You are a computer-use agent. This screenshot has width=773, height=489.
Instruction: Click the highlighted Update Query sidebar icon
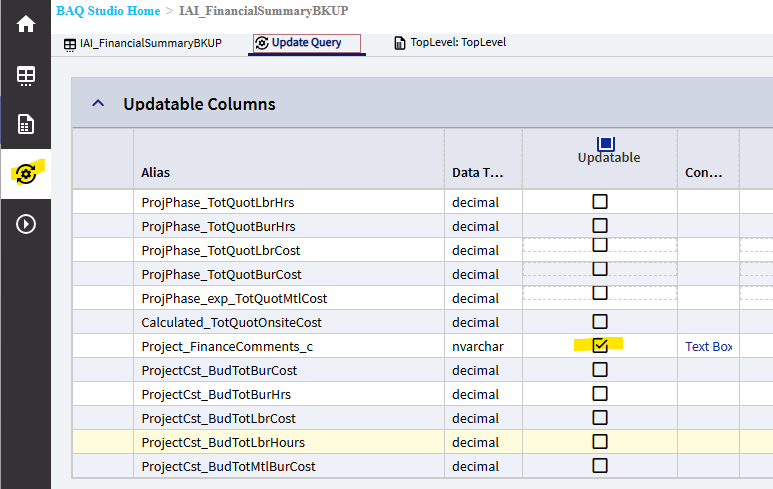[x=26, y=174]
